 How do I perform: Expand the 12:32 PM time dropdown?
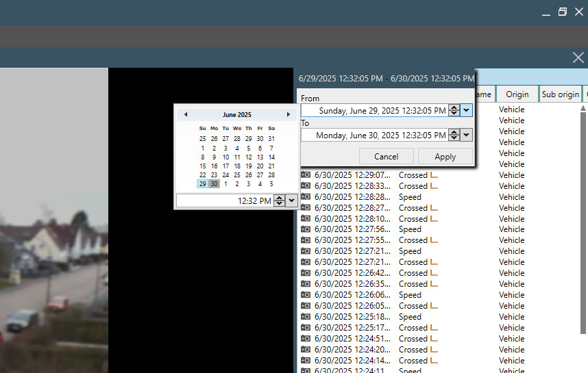click(x=291, y=201)
